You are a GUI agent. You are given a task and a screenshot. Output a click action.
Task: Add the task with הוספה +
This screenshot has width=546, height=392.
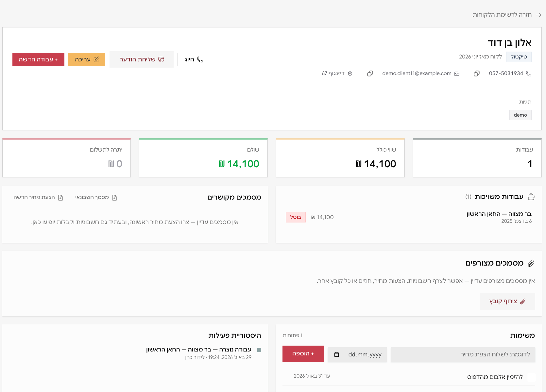click(x=303, y=354)
